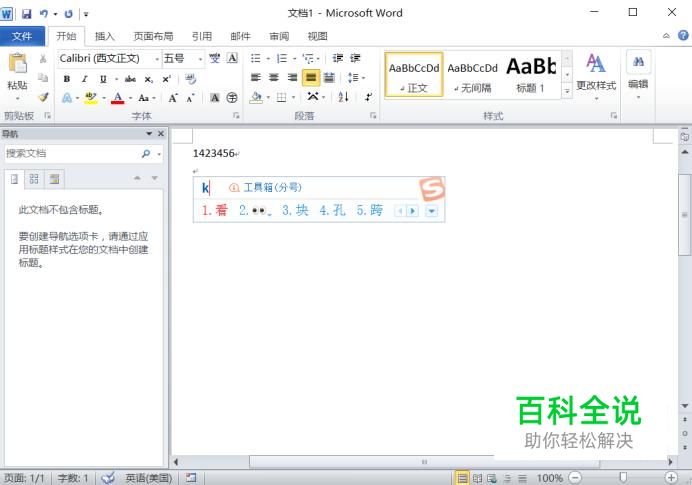Switch to the 审阅 Review tab
The image size is (692, 485).
pos(279,36)
